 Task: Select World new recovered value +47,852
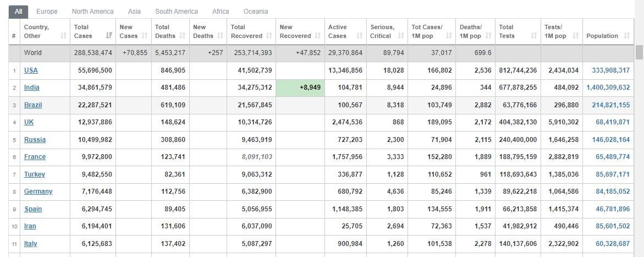(308, 53)
